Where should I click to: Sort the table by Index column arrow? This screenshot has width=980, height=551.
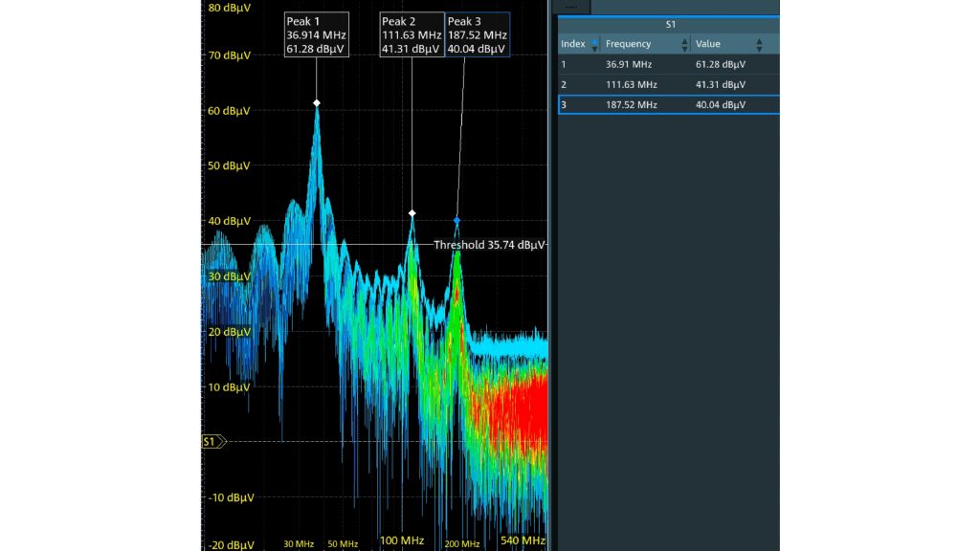click(x=595, y=45)
